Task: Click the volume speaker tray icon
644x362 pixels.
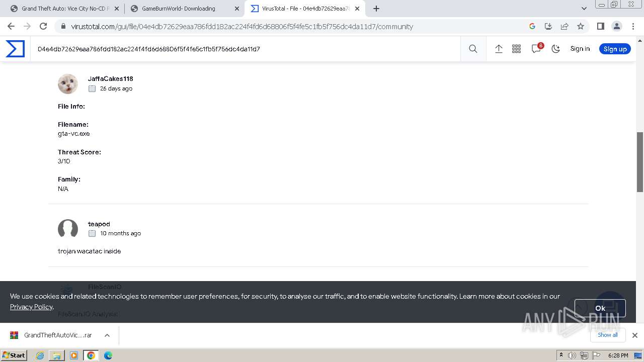Action: 572,355
